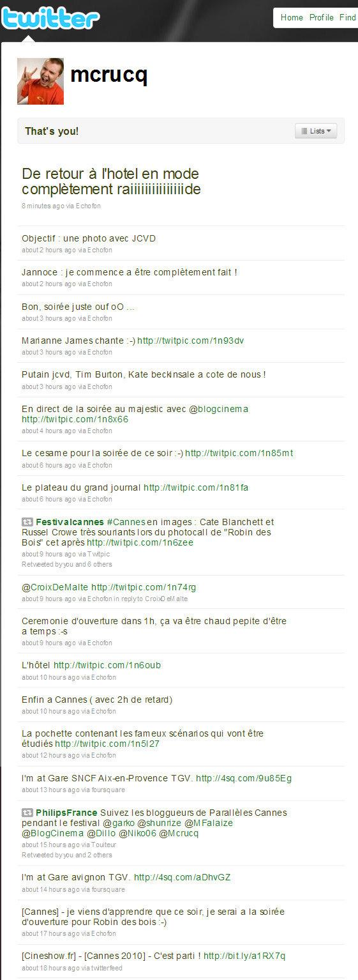Viewport: 358px width, 980px height.
Task: Open the twitpic.com/1n93dv link
Action: coord(191,341)
